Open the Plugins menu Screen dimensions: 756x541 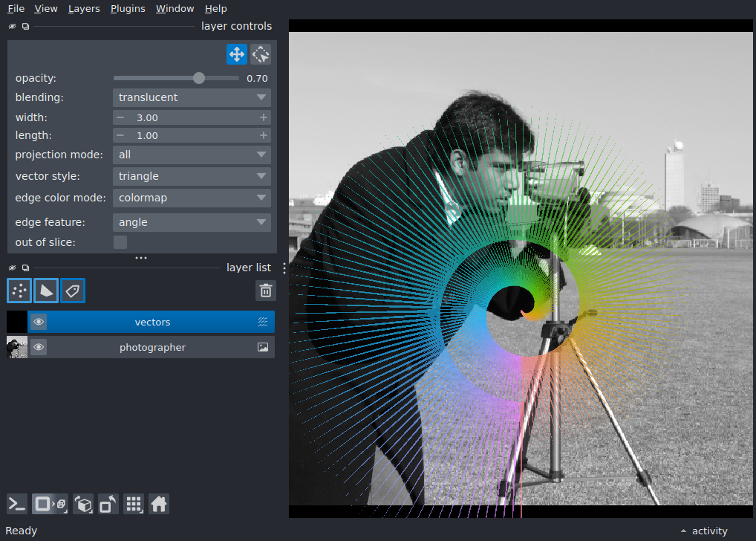(128, 9)
